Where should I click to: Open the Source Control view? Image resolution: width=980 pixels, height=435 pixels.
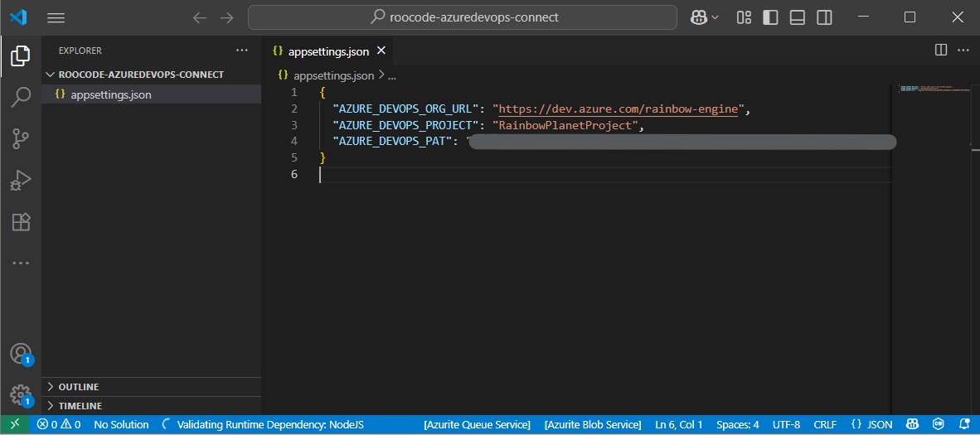click(21, 138)
